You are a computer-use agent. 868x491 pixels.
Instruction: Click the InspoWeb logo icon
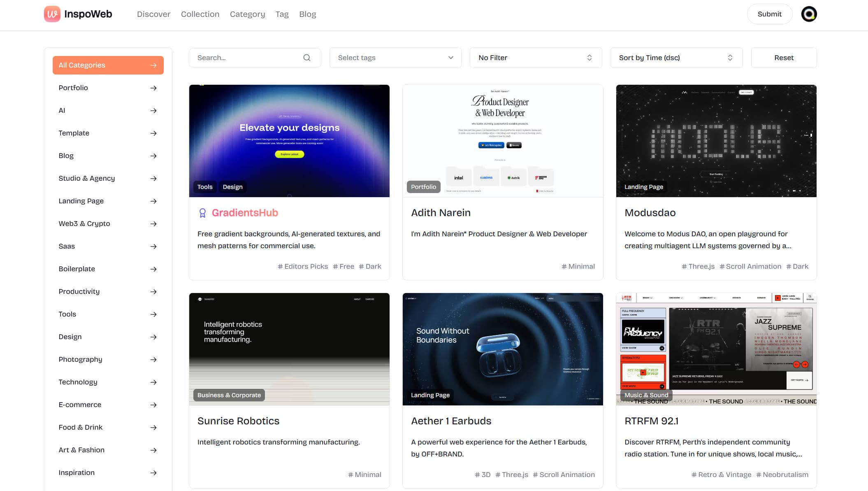[52, 14]
